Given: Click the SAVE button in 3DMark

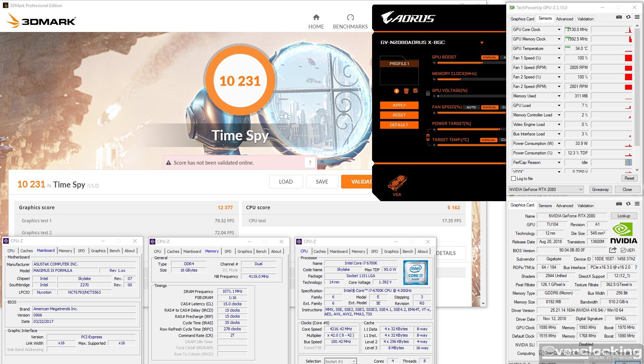Looking at the screenshot, I should pyautogui.click(x=322, y=182).
